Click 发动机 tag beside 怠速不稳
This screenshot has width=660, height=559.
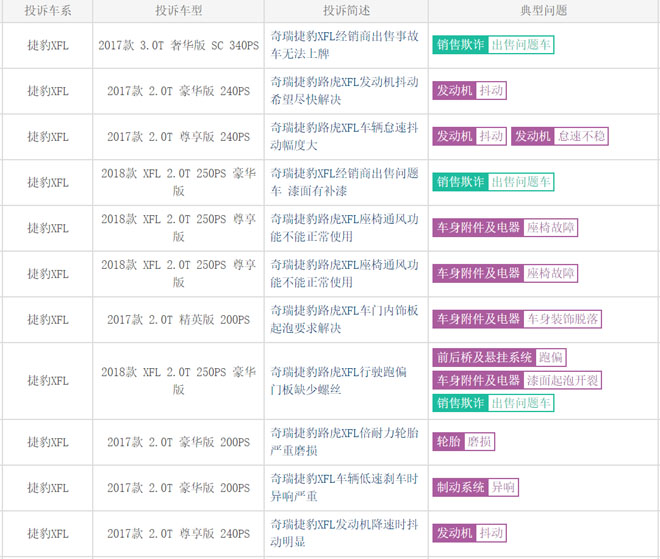pos(533,136)
